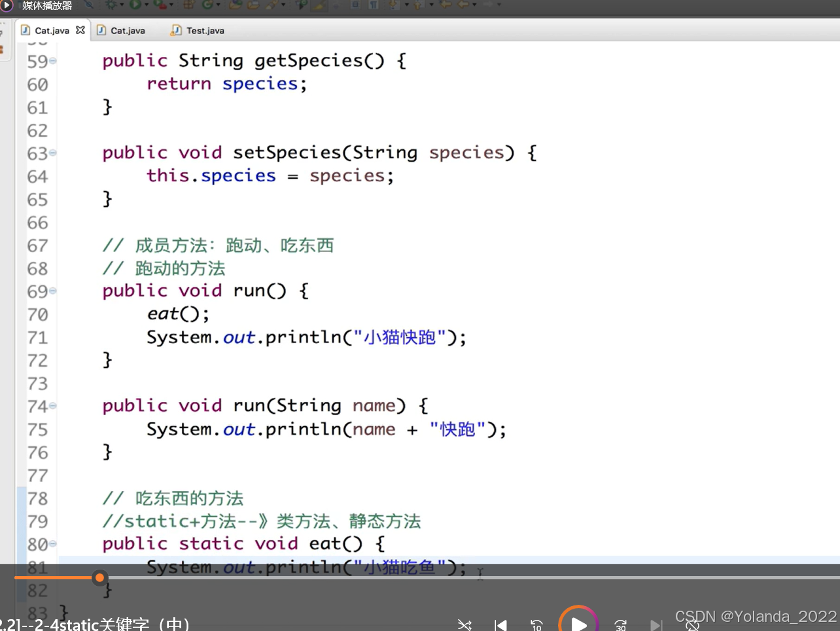Click the Debug bug toolbar icon
The height and width of the screenshot is (631, 840).
(111, 5)
